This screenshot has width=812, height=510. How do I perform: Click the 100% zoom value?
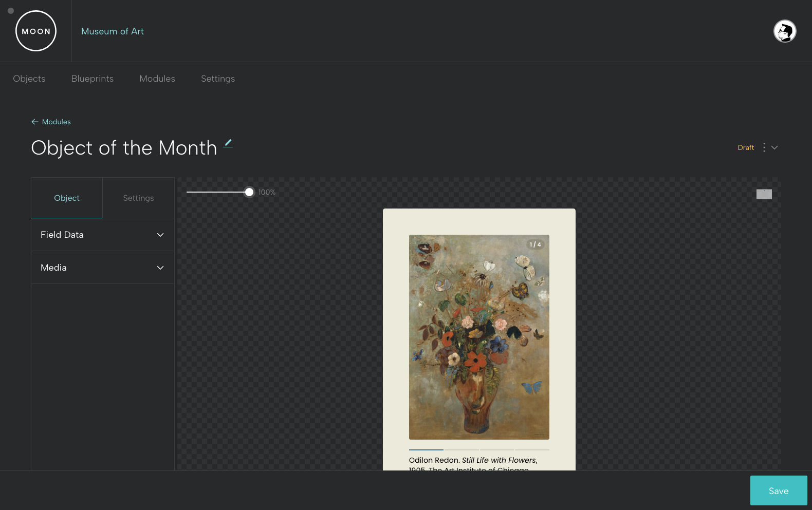267,192
